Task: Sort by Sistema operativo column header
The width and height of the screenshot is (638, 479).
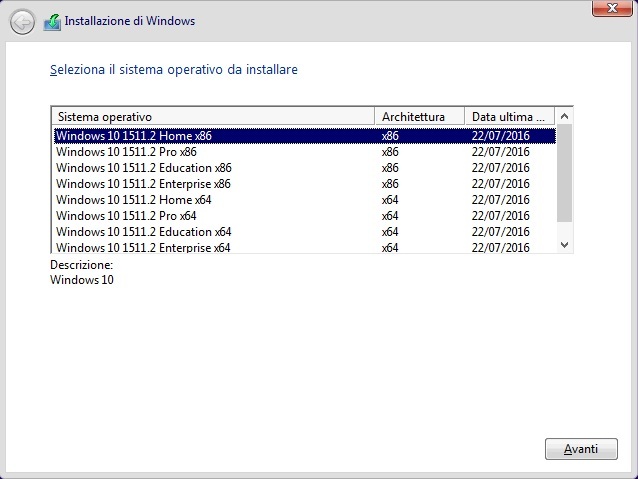Action: coord(213,117)
